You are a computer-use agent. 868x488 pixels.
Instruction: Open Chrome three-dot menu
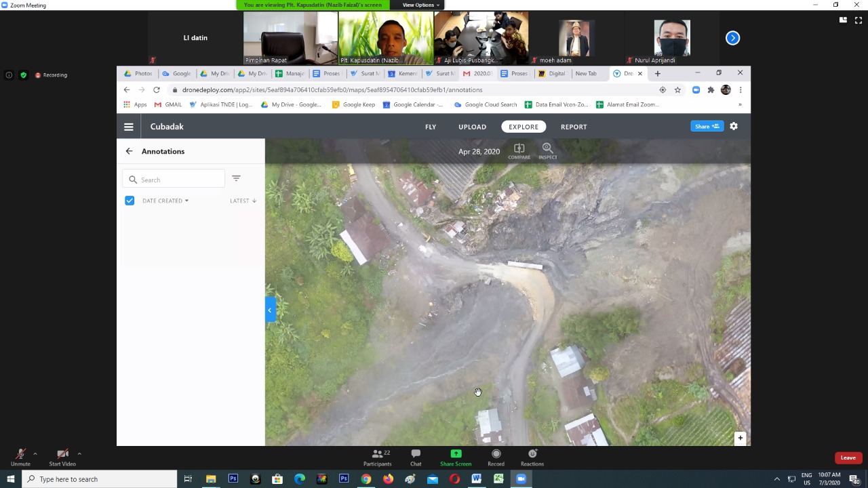(741, 89)
